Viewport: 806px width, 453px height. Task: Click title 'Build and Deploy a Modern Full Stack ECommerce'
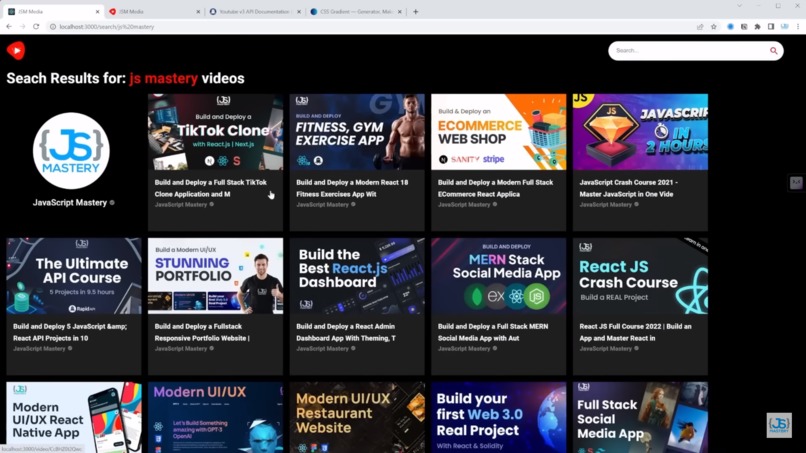point(496,188)
